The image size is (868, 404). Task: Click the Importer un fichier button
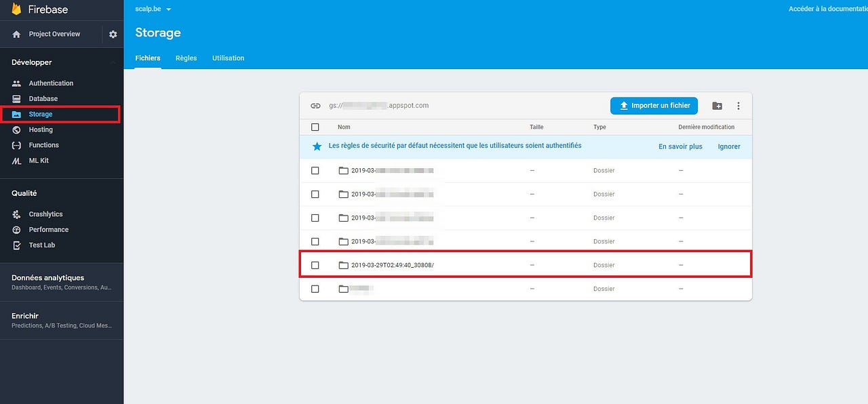coord(653,106)
